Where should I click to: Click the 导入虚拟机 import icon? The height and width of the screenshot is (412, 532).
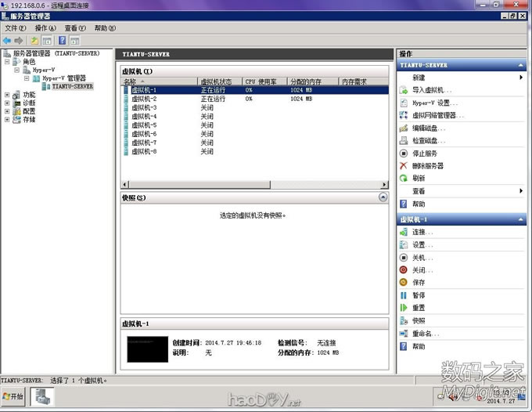(x=404, y=90)
